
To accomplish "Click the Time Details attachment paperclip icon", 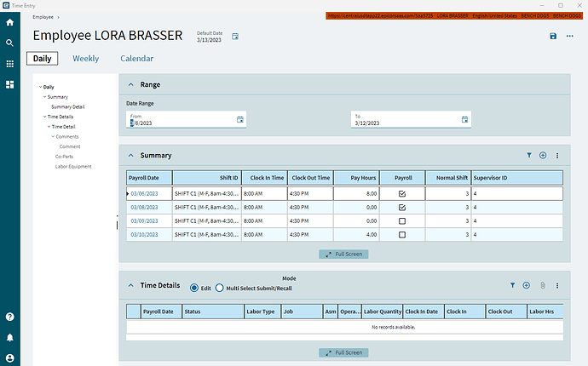I will (543, 285).
